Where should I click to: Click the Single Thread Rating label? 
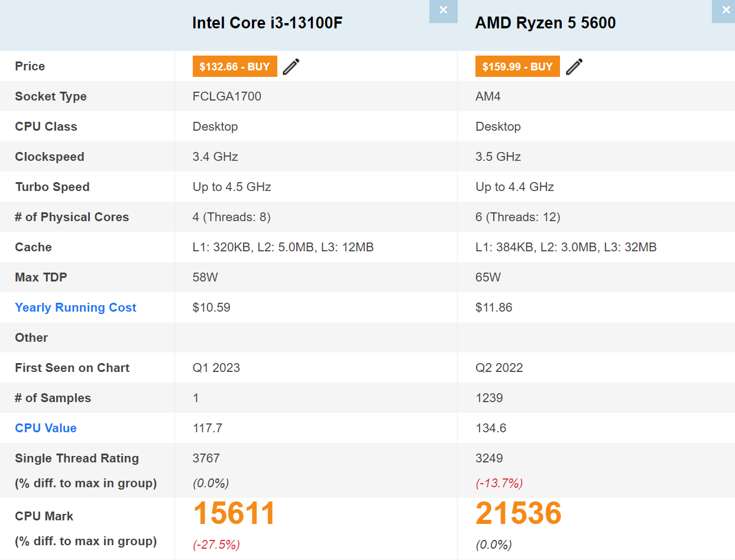coord(77,458)
